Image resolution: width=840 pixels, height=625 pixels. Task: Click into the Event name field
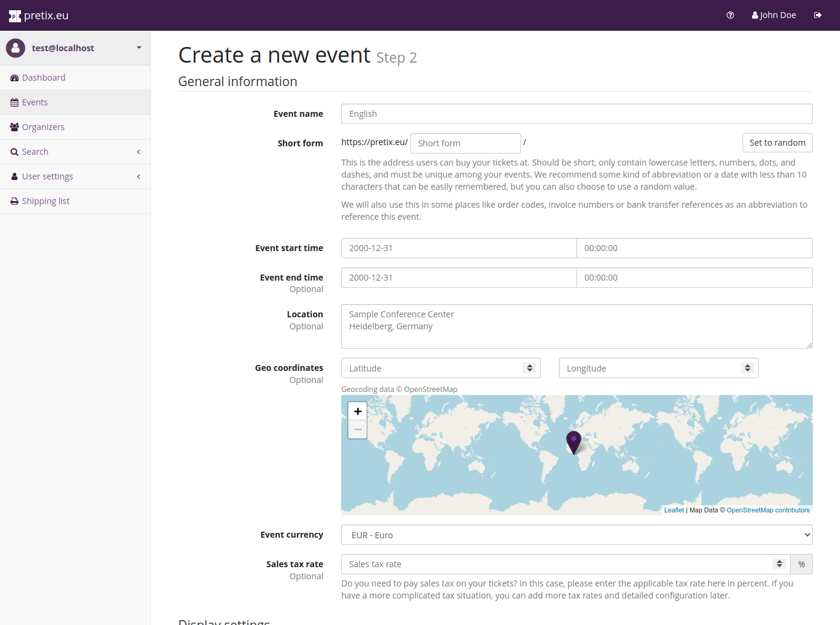(576, 114)
